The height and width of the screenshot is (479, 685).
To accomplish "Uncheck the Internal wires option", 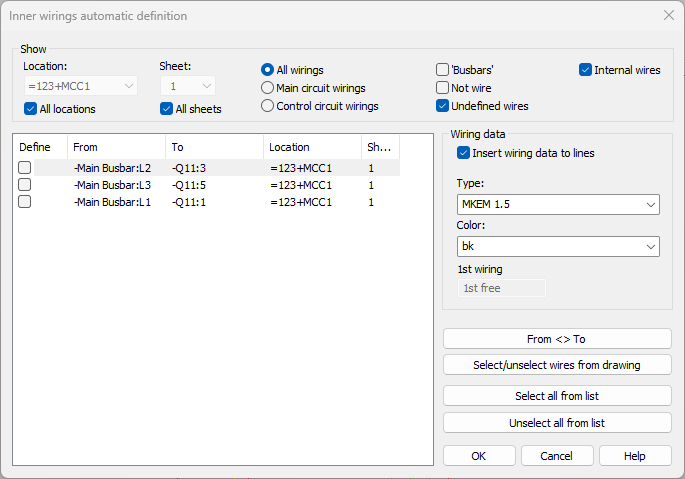I will click(x=586, y=70).
